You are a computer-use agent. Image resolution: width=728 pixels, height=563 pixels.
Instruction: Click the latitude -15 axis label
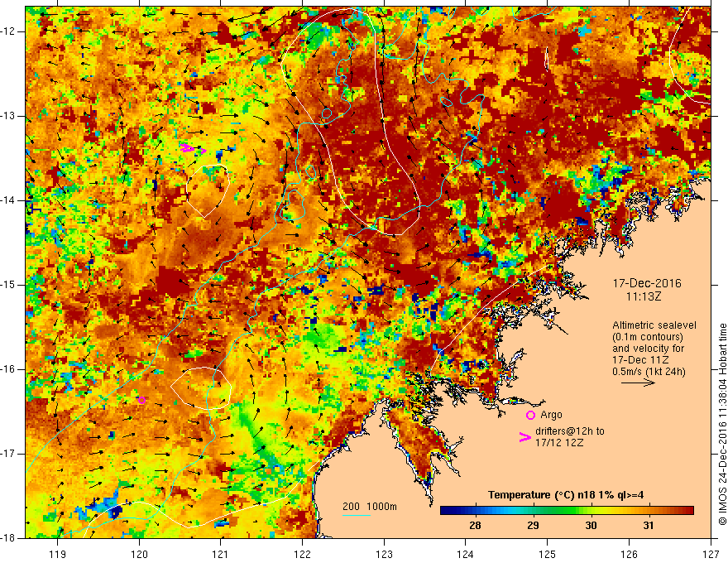(x=8, y=285)
